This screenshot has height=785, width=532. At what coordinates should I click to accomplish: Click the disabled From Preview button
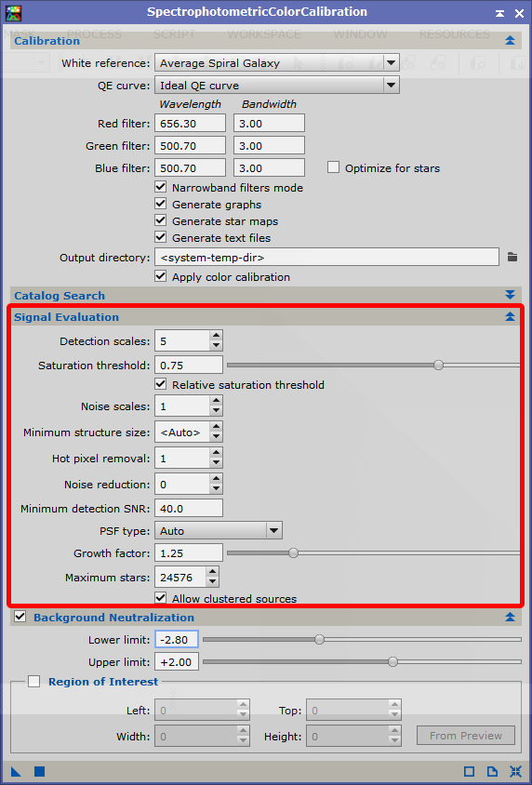(x=466, y=736)
